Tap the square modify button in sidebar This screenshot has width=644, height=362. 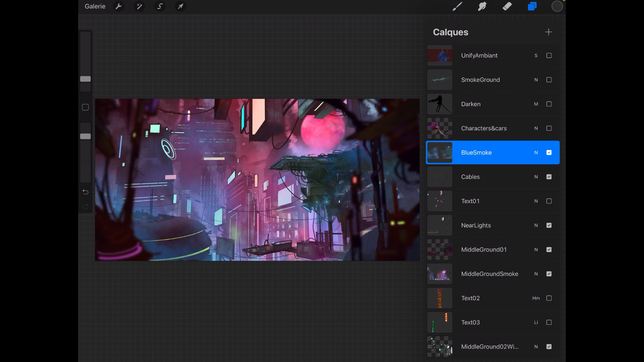[86, 107]
